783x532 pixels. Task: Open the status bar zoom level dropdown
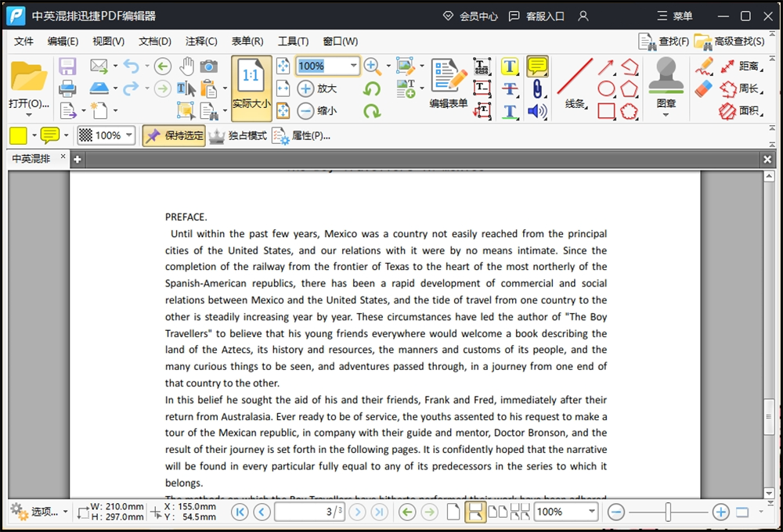(591, 511)
